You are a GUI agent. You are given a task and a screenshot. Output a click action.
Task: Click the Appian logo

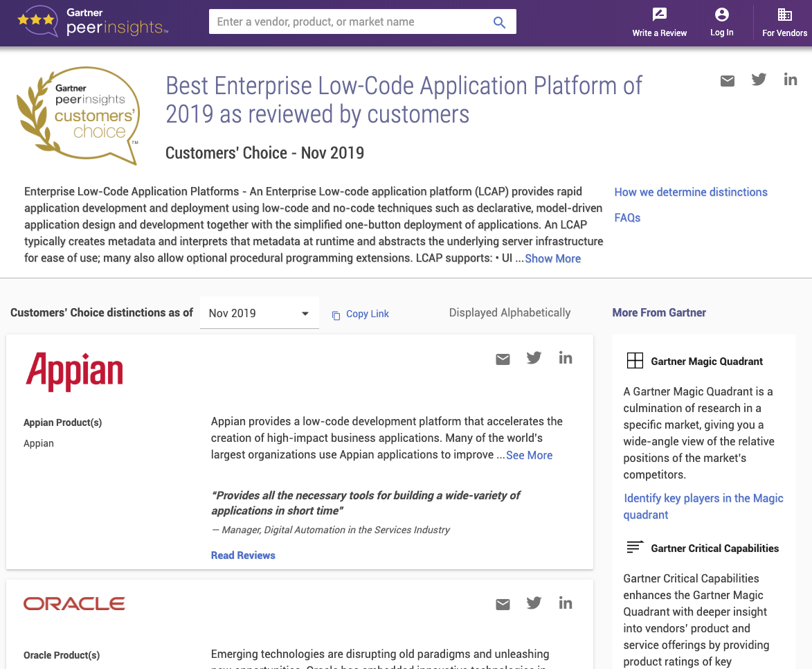[75, 371]
